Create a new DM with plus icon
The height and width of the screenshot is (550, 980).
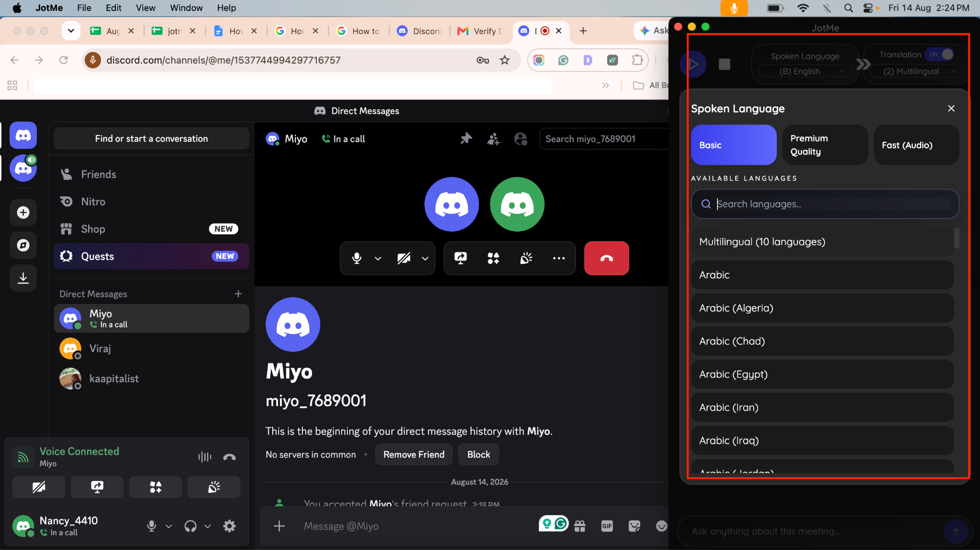pyautogui.click(x=238, y=294)
